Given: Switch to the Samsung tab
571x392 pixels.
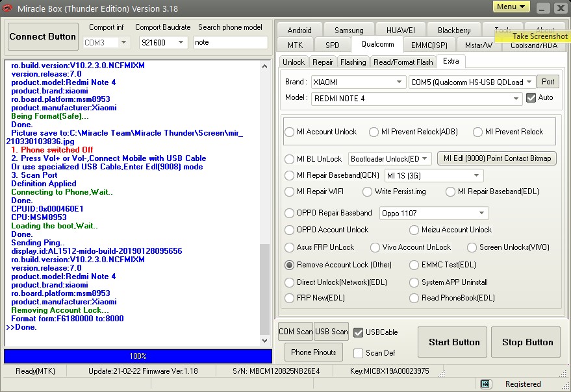Looking at the screenshot, I should 349,31.
